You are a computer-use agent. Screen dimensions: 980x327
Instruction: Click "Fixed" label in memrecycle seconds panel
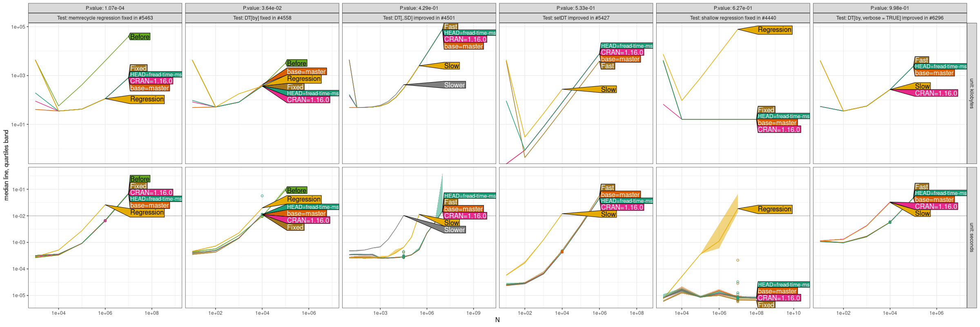(138, 186)
